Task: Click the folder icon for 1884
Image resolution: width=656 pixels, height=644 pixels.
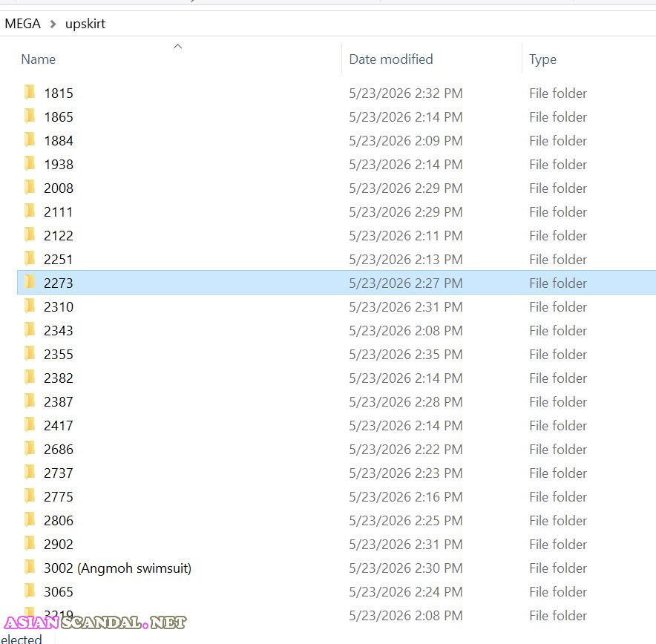Action: click(x=30, y=139)
